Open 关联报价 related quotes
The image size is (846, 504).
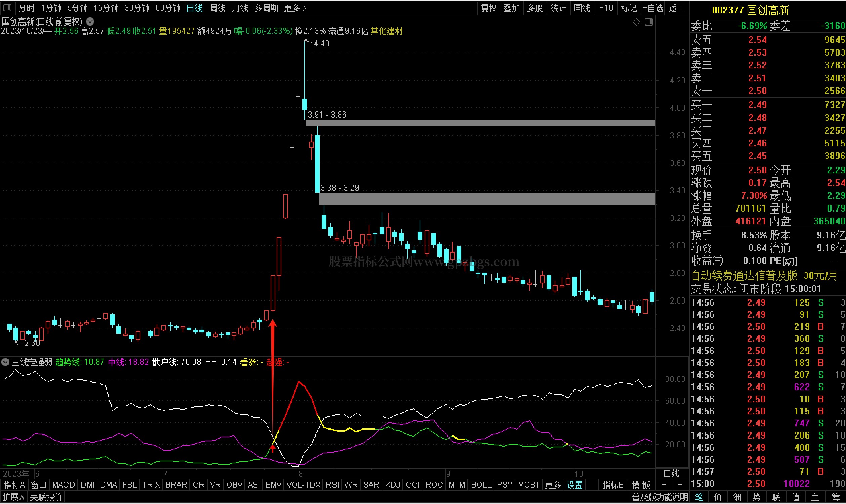(46, 498)
